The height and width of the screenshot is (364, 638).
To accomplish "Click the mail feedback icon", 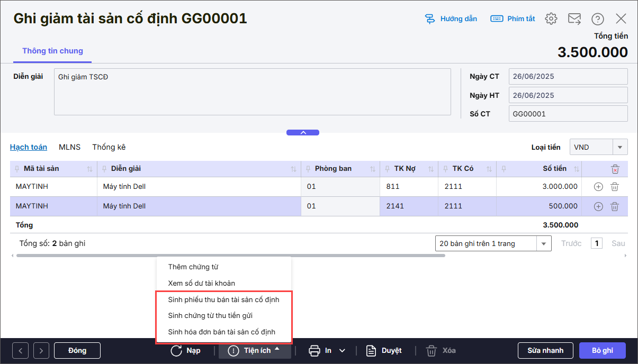I will [574, 19].
